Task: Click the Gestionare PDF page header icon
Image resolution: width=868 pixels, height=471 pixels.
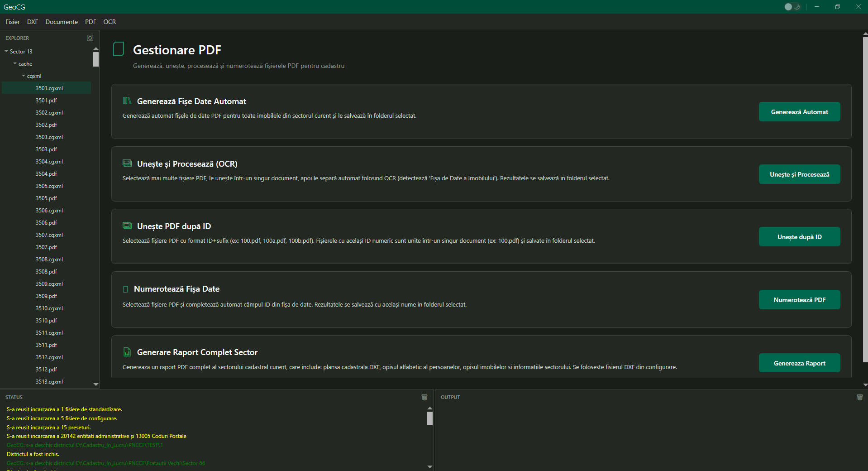Action: pos(119,49)
